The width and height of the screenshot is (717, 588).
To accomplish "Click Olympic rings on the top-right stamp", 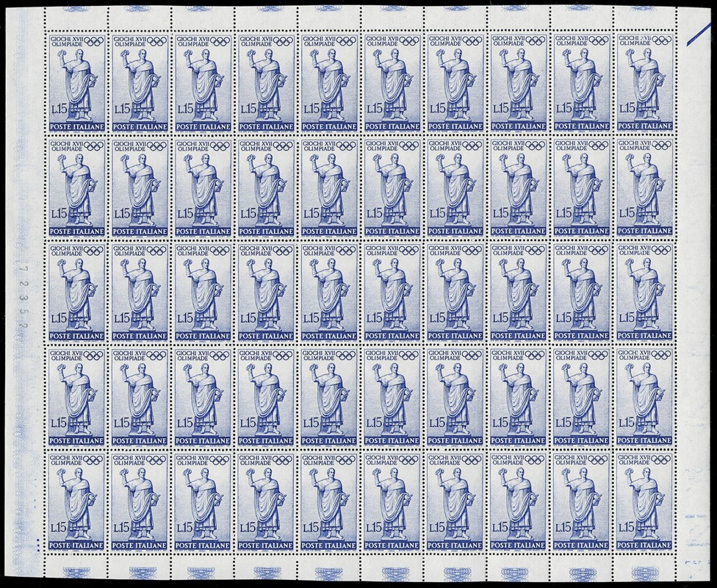I will [x=661, y=40].
